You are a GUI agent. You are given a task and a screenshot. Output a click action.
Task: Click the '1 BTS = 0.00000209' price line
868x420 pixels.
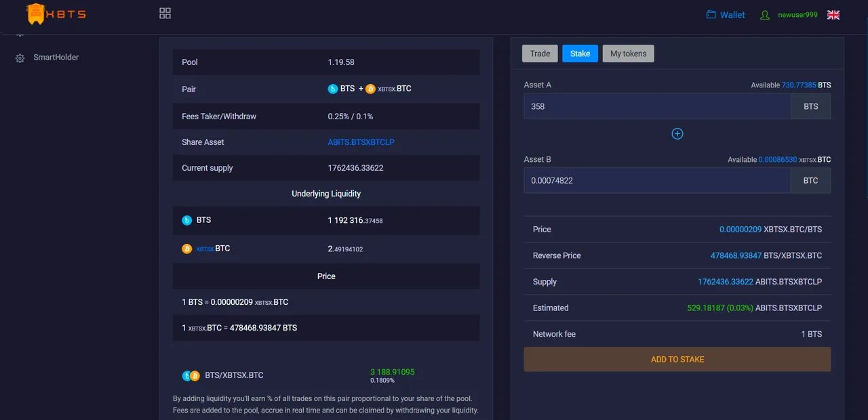(x=235, y=302)
